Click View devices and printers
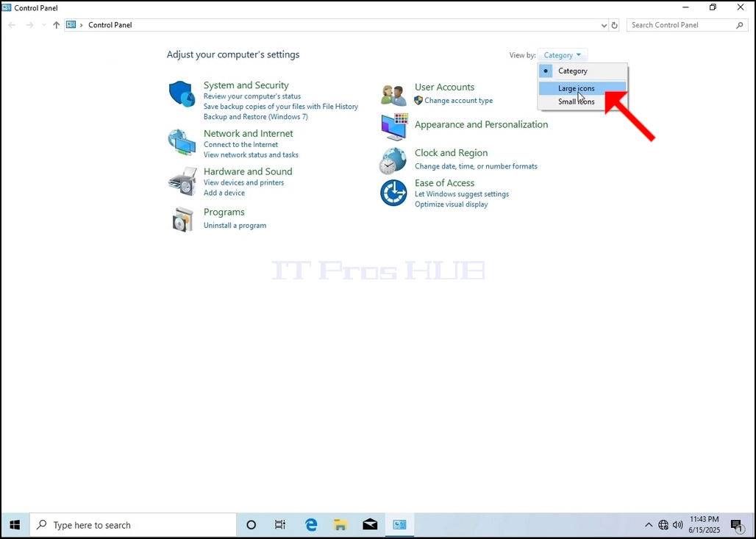756x539 pixels. (243, 182)
